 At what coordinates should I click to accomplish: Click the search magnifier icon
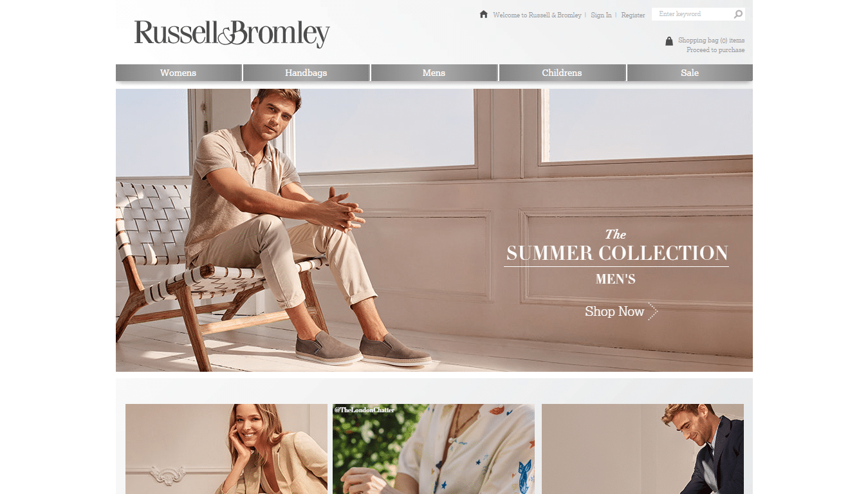pos(738,14)
